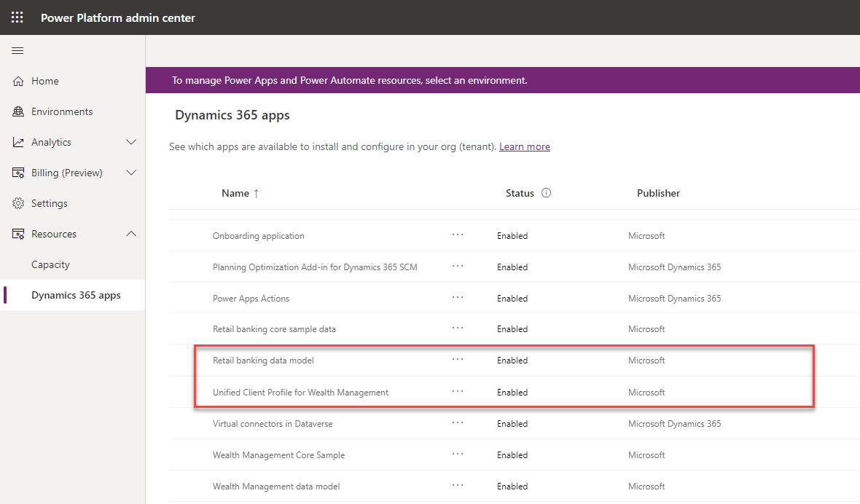Select the Onboarding application row name

click(258, 236)
